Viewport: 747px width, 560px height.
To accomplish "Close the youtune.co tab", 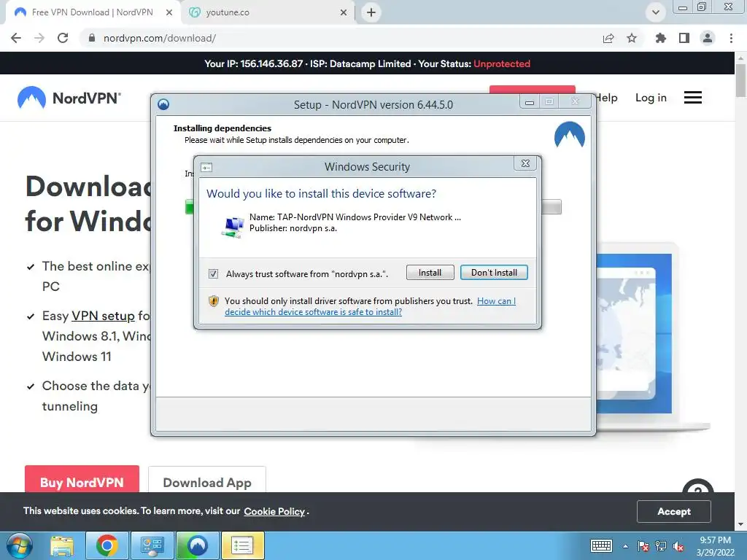I will click(344, 12).
